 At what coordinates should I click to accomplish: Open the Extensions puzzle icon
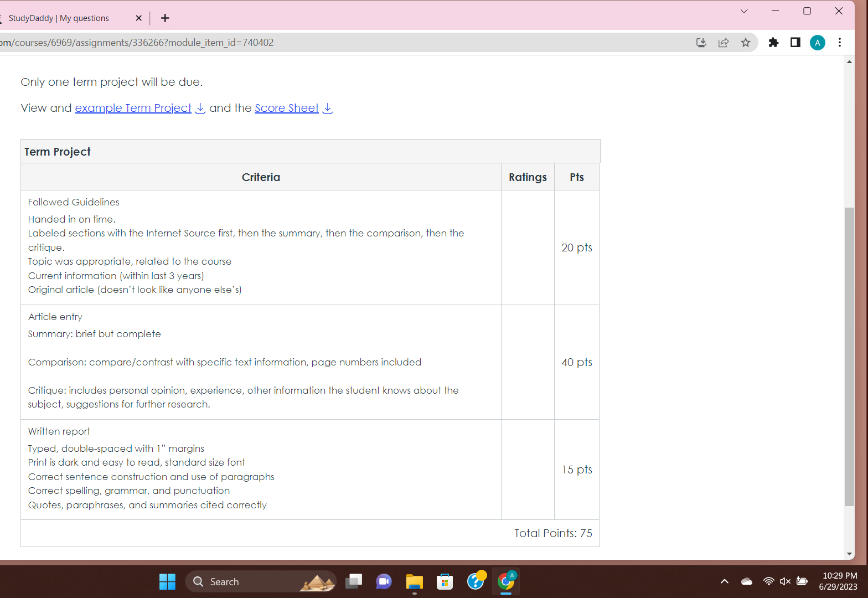pos(773,43)
